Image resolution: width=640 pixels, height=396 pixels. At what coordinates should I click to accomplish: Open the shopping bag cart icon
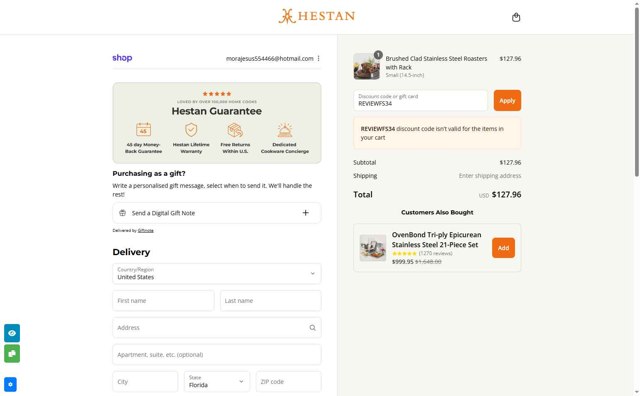(x=516, y=17)
